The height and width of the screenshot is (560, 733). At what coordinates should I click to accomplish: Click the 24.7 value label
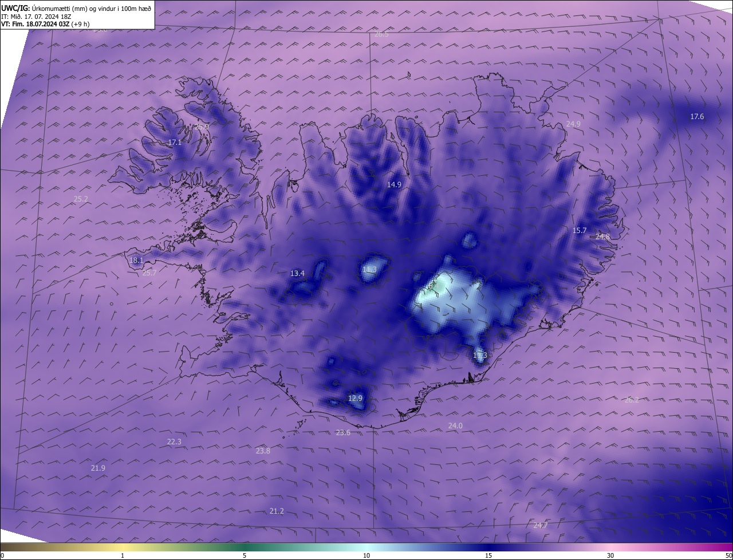(541, 525)
